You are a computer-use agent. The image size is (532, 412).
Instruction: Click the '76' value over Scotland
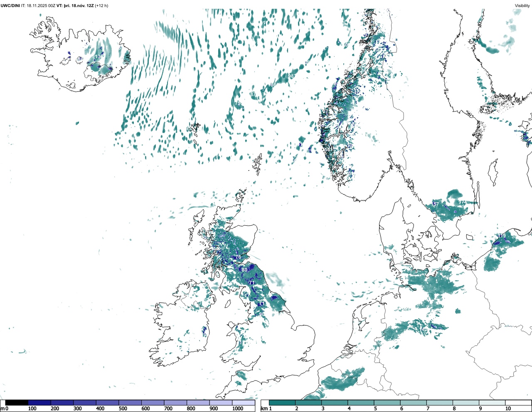(238, 257)
